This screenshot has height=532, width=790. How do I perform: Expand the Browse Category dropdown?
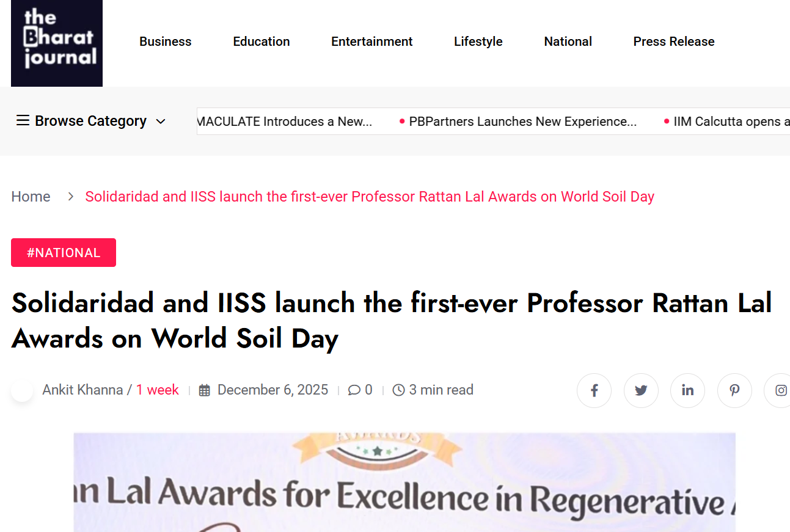point(90,121)
